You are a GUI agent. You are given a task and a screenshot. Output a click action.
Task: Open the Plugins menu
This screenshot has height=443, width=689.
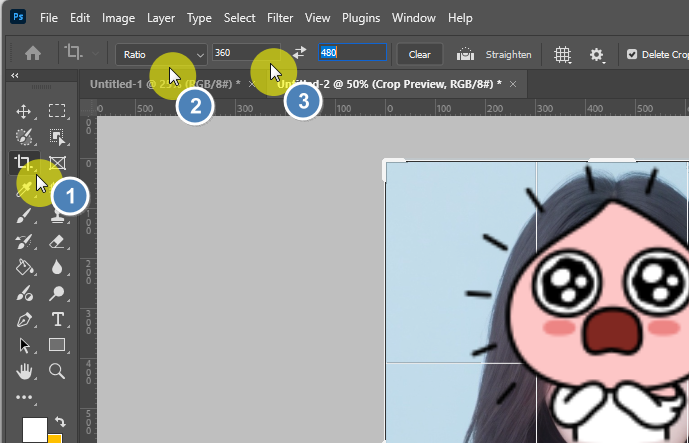361,18
